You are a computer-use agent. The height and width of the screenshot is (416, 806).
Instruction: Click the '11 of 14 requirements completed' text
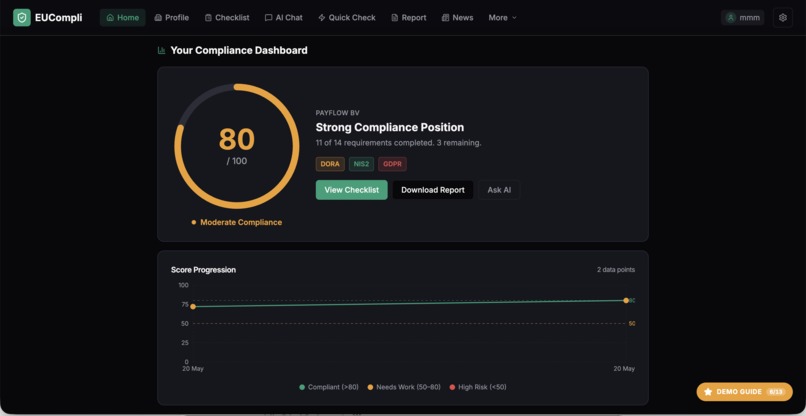[x=374, y=142]
